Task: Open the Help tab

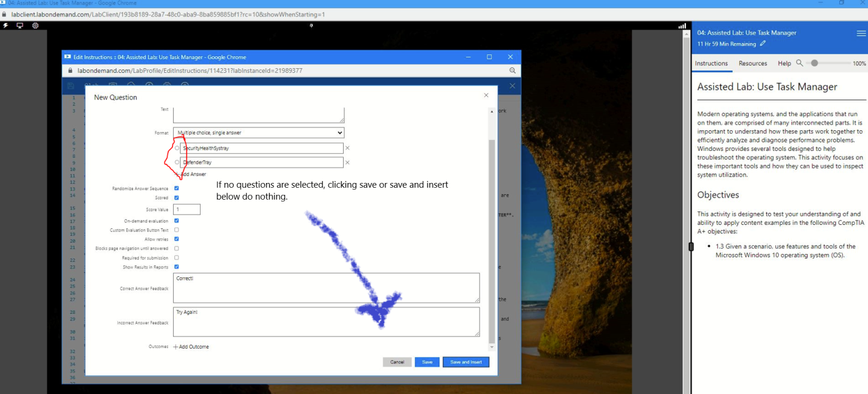Action: [784, 63]
